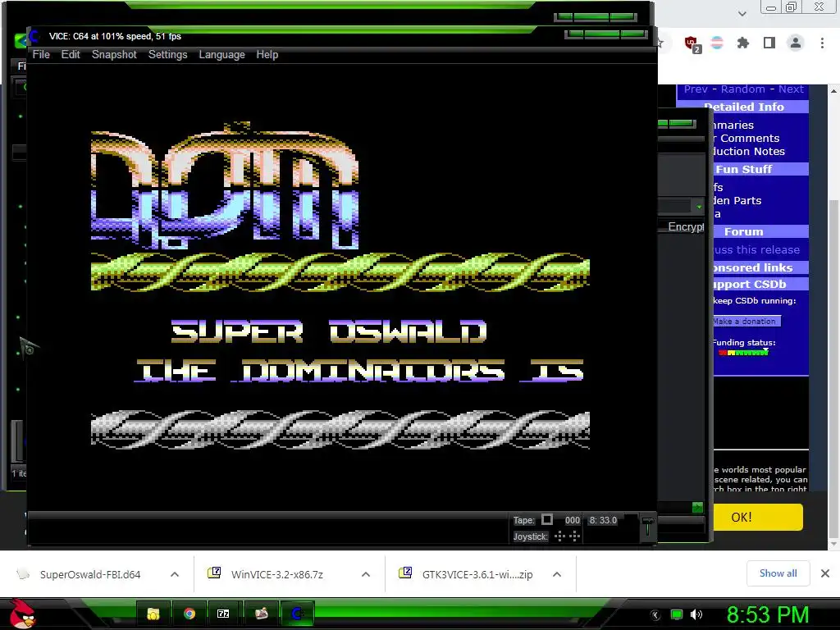840x630 pixels.
Task: Open the Language menu in VICE
Action: coord(221,55)
